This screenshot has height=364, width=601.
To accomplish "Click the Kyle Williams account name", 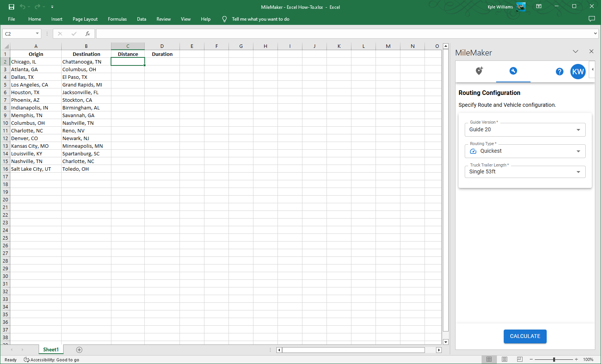I will click(x=500, y=7).
